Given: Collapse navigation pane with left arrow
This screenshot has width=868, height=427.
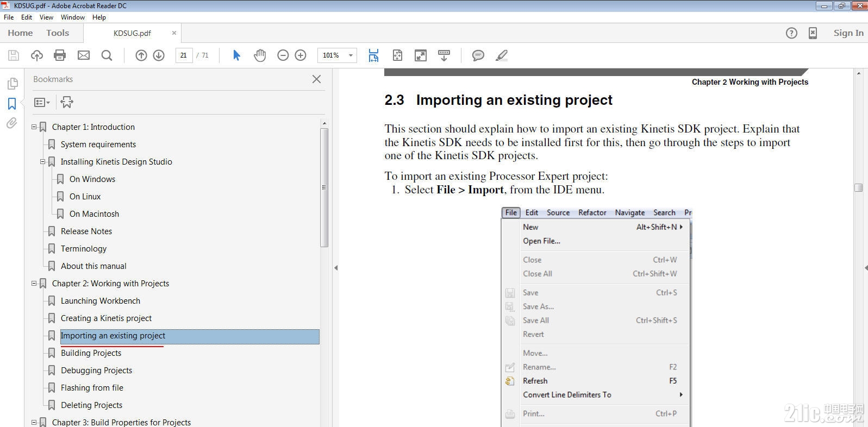Looking at the screenshot, I should [x=336, y=268].
